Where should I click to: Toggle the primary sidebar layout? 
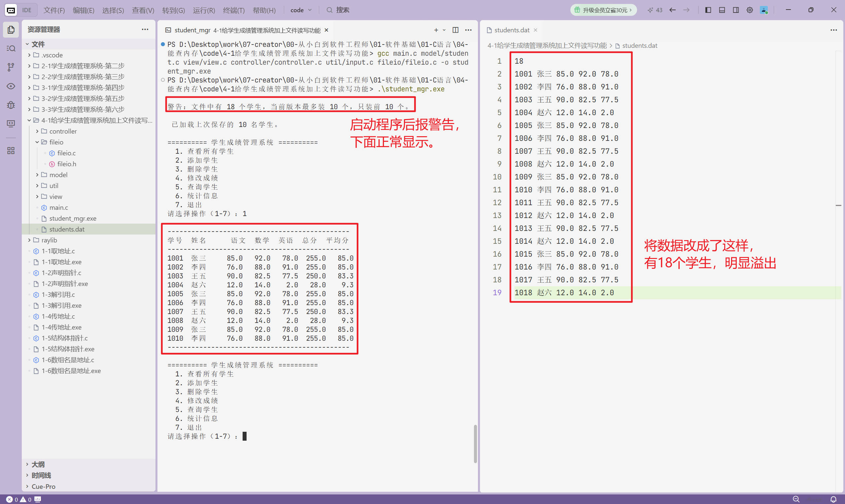pyautogui.click(x=708, y=10)
